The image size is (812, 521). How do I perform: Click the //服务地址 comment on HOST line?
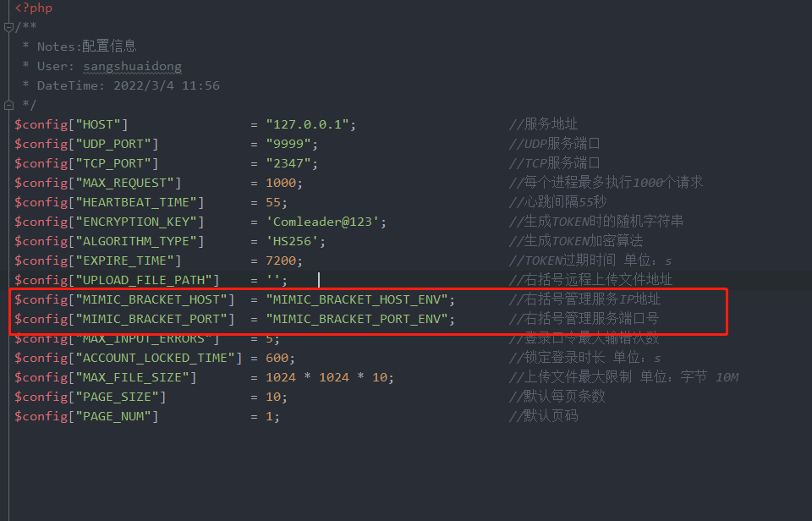(543, 124)
